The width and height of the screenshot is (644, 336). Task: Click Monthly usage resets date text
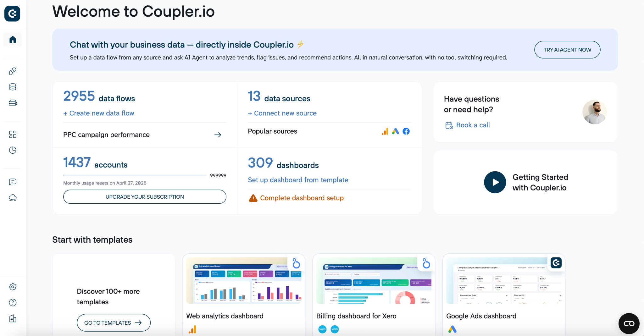pyautogui.click(x=105, y=183)
